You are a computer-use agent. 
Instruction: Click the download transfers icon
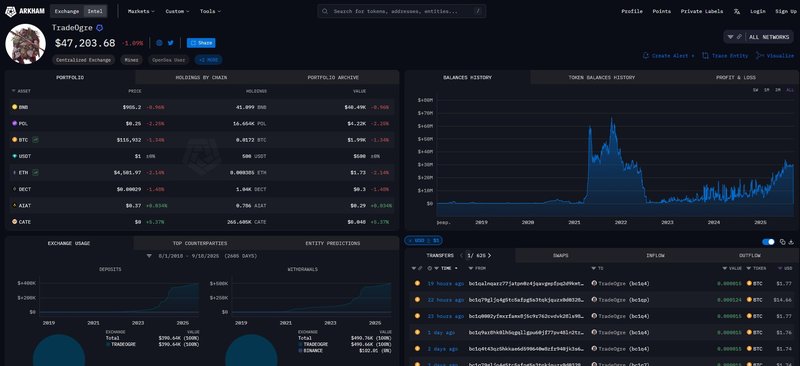(791, 241)
